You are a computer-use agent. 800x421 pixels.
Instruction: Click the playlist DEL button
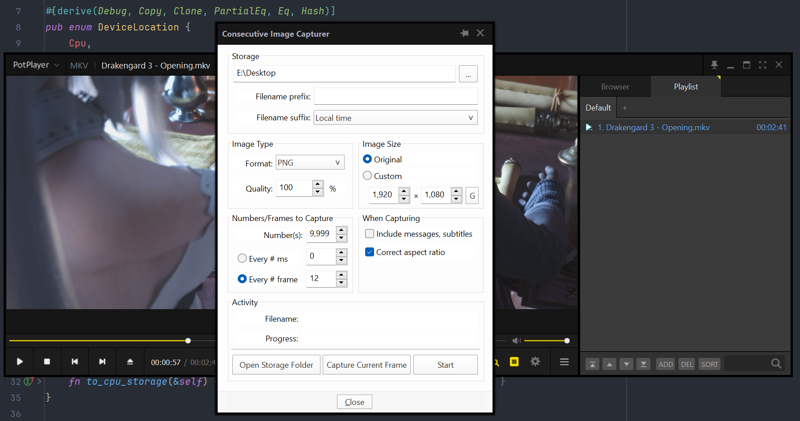[x=687, y=364]
